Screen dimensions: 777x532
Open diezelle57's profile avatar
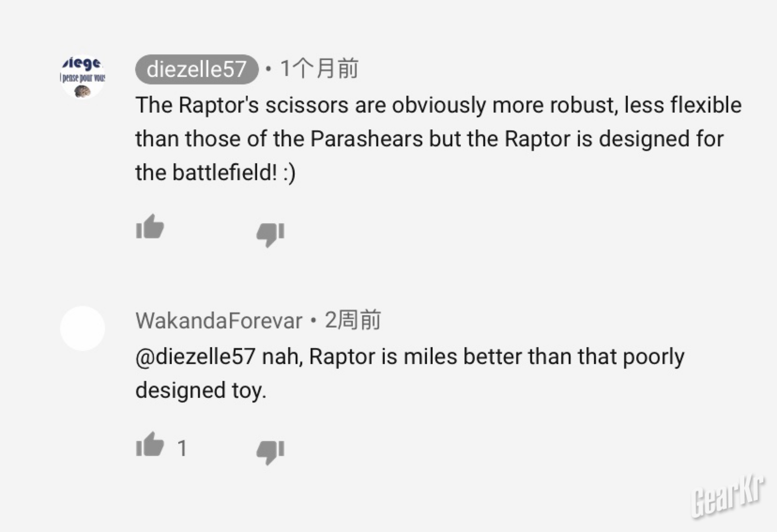click(83, 76)
